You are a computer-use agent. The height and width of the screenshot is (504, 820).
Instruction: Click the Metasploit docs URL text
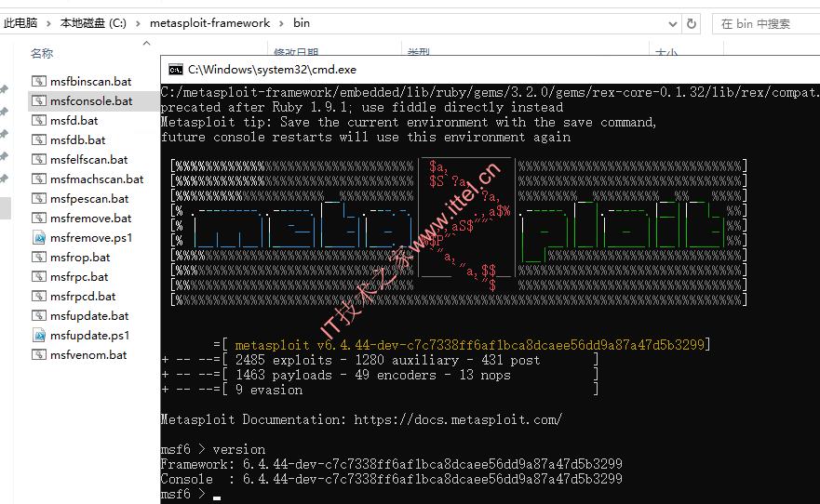(458, 419)
